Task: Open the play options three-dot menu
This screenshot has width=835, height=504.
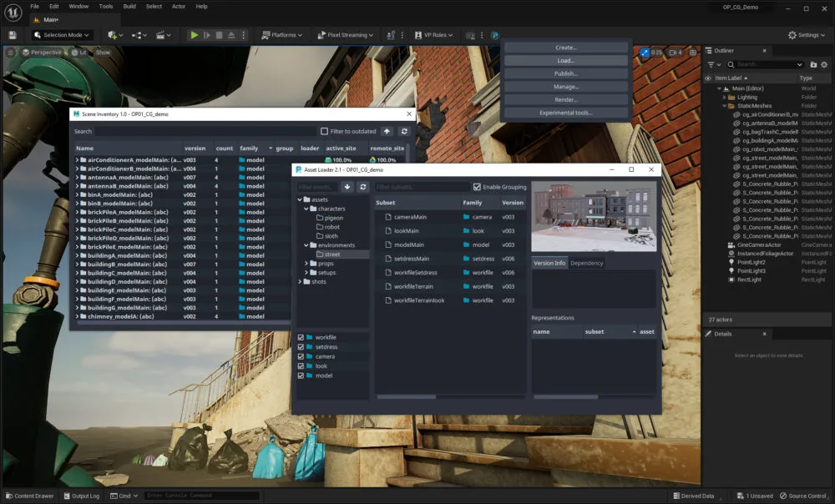Action: [x=244, y=35]
